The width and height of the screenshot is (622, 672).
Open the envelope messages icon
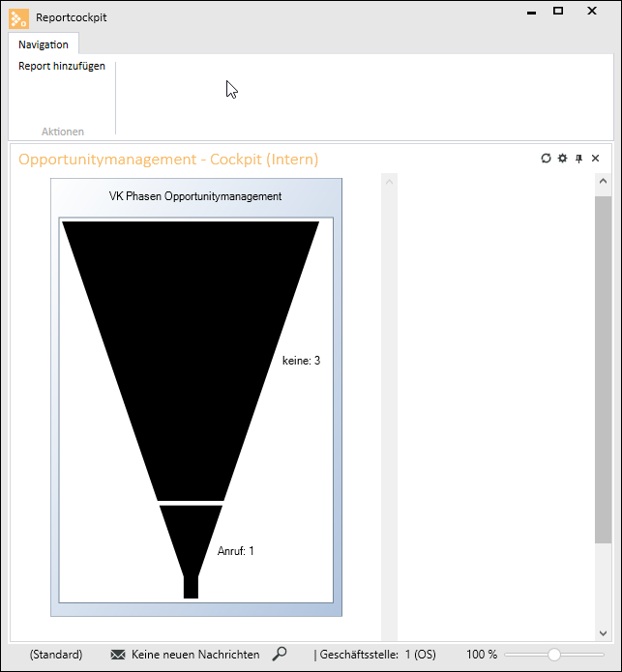(118, 655)
